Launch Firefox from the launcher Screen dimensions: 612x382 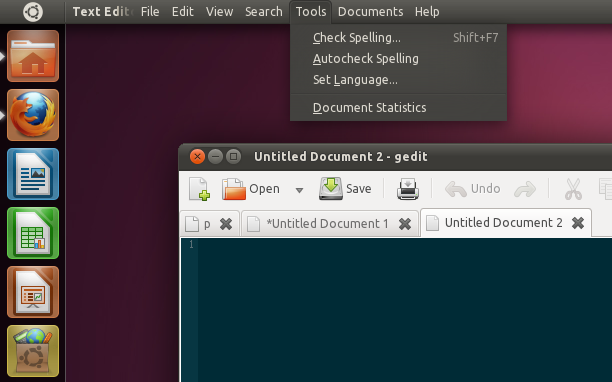coord(33,115)
